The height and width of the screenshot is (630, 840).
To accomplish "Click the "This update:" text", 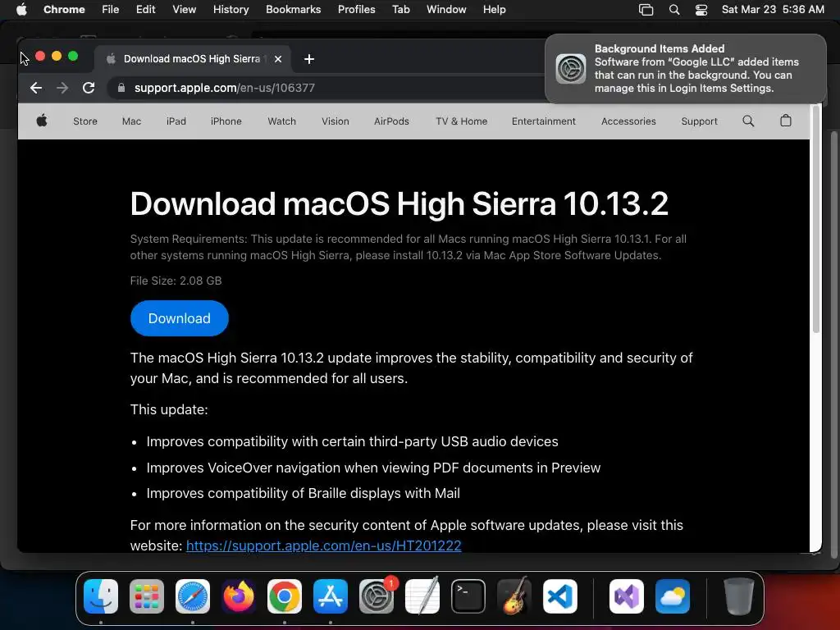I will pos(169,410).
